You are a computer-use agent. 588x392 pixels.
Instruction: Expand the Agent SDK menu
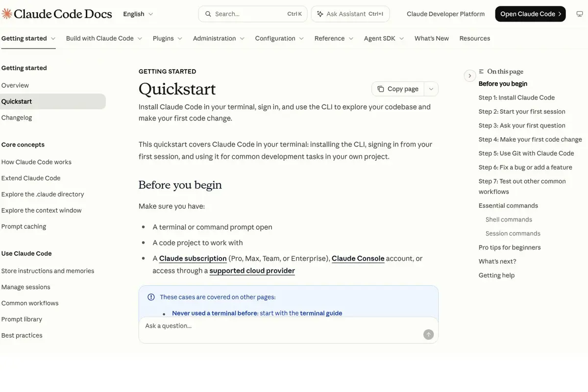pos(384,38)
